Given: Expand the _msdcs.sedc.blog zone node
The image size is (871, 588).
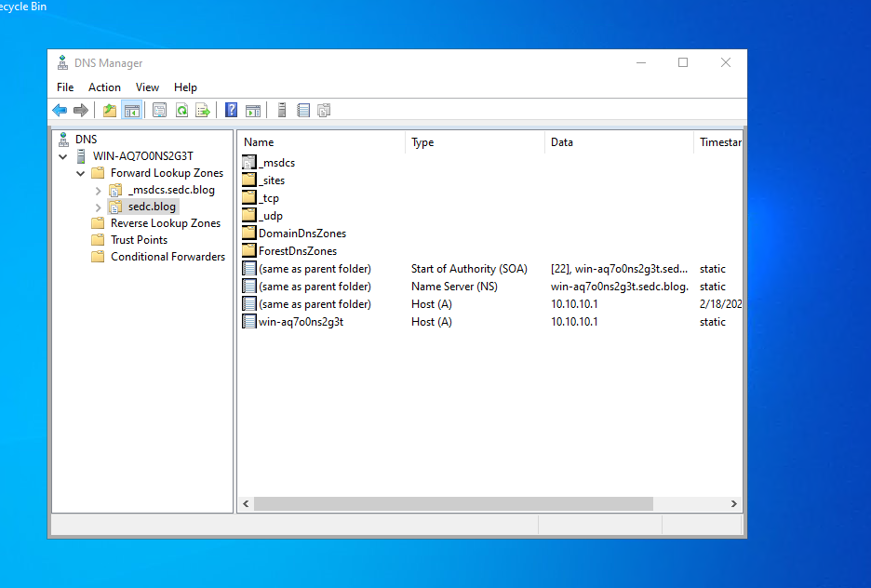Looking at the screenshot, I should [x=97, y=189].
